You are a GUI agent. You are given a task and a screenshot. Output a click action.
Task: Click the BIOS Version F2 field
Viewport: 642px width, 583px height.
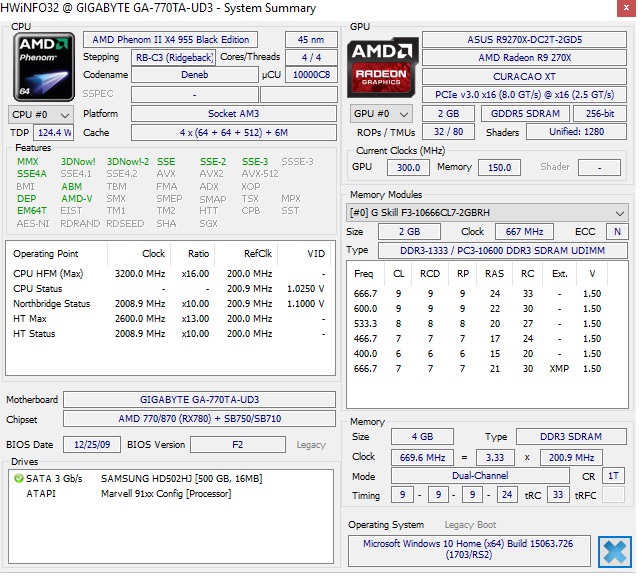click(238, 445)
